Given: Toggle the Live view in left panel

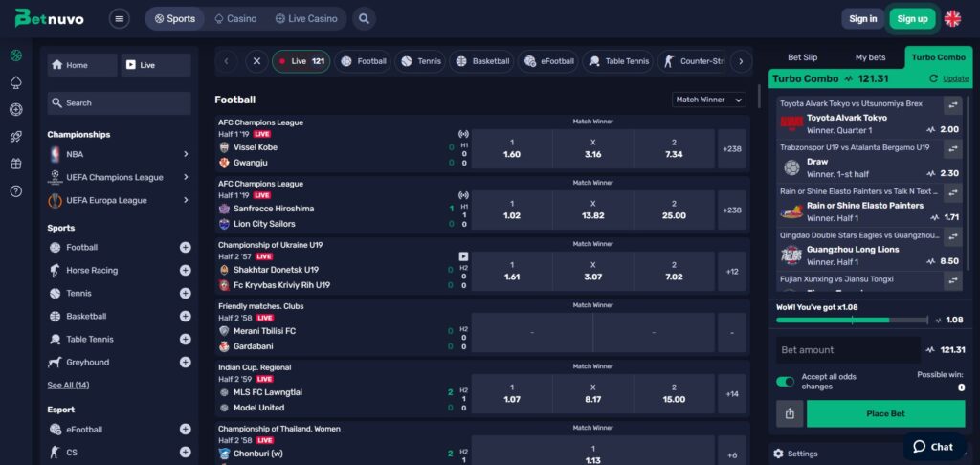Looking at the screenshot, I should pyautogui.click(x=157, y=65).
